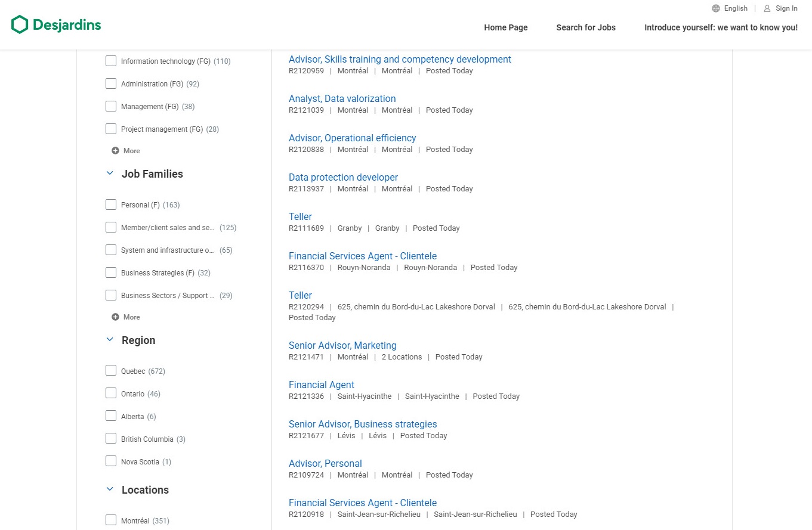Collapse the Job Families section chevron
The width and height of the screenshot is (812, 530).
point(109,173)
